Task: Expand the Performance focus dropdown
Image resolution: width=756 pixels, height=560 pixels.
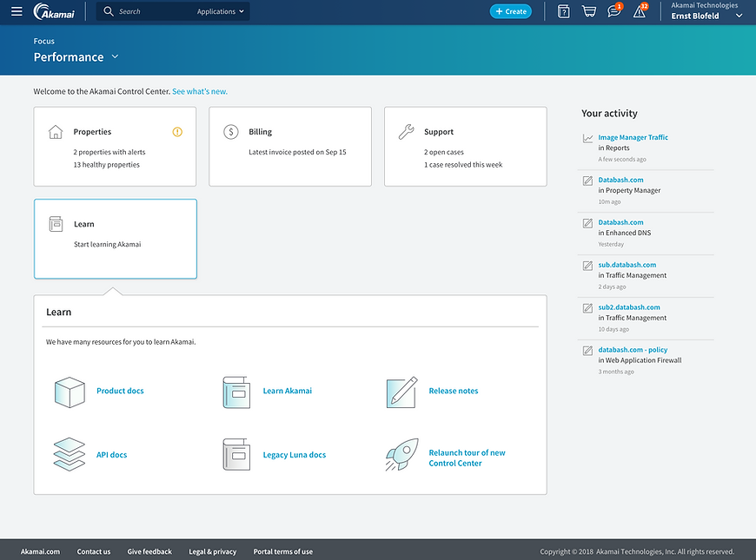Action: 76,56
